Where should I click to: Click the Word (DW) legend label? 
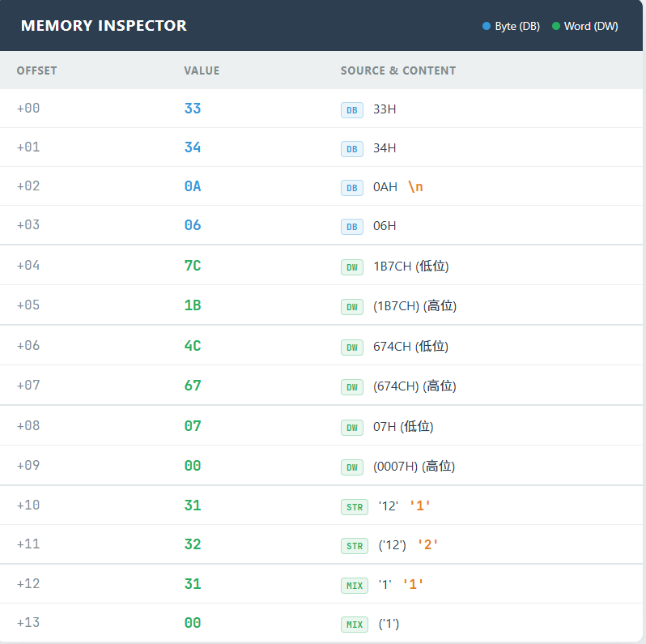[x=591, y=26]
